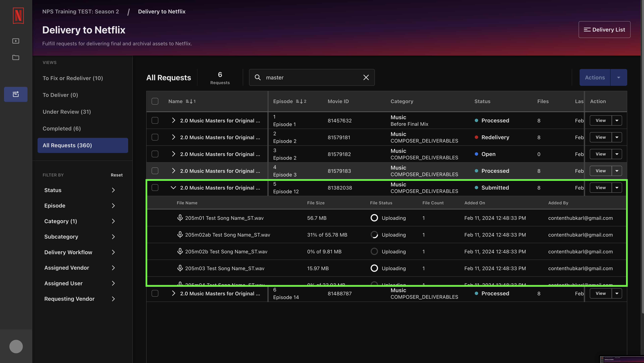
Task: Check the Episode 14 row checkbox
Action: [x=155, y=293]
